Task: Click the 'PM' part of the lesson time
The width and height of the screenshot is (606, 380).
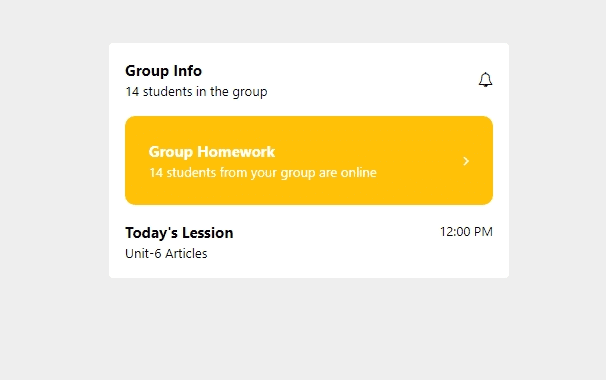Action: pyautogui.click(x=483, y=232)
